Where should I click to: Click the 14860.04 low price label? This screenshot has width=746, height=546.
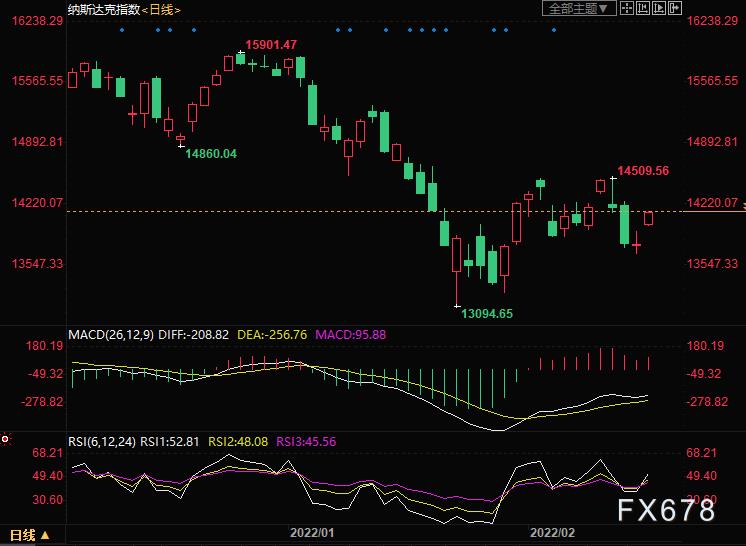[x=211, y=154]
